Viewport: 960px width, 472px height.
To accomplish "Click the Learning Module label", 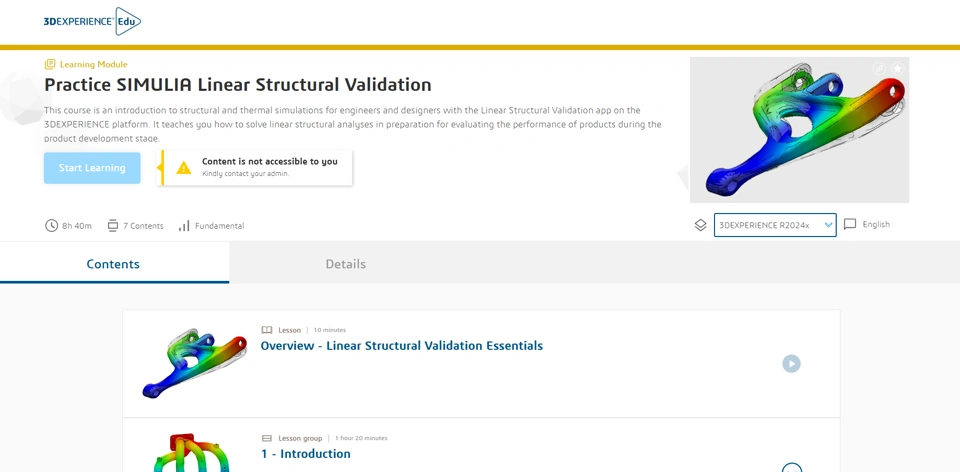I will pyautogui.click(x=94, y=64).
